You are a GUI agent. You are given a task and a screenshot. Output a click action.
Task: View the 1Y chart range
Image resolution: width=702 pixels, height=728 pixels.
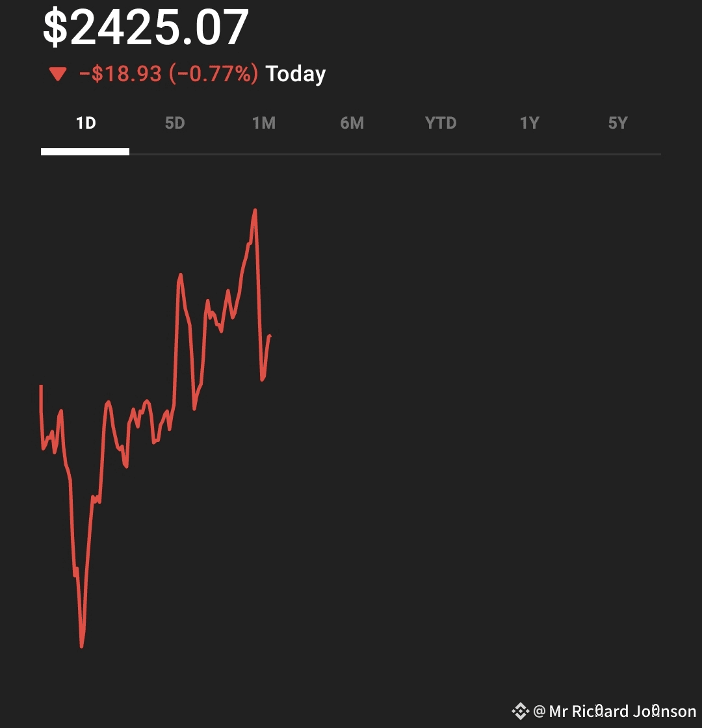point(529,123)
